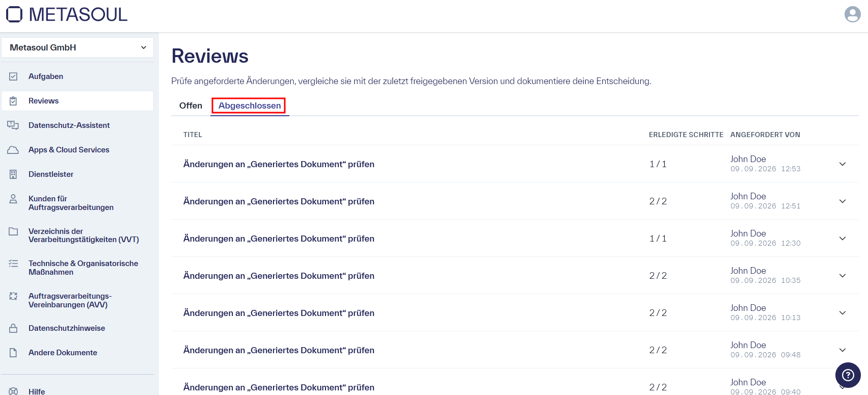Click the Verzeichnis der Verarbeitungstätigkeiten folder icon
Image resolution: width=868 pixels, height=395 pixels.
tap(13, 231)
